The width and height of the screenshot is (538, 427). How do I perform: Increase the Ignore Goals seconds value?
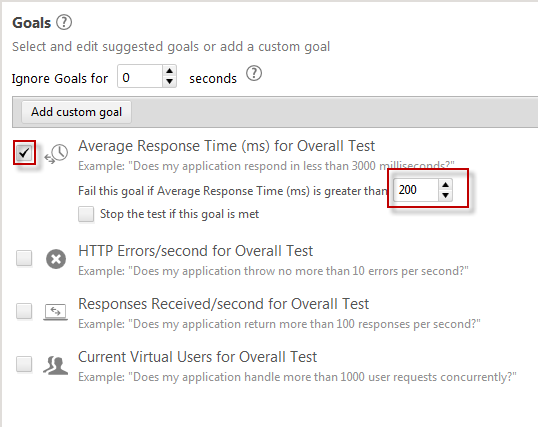click(169, 71)
